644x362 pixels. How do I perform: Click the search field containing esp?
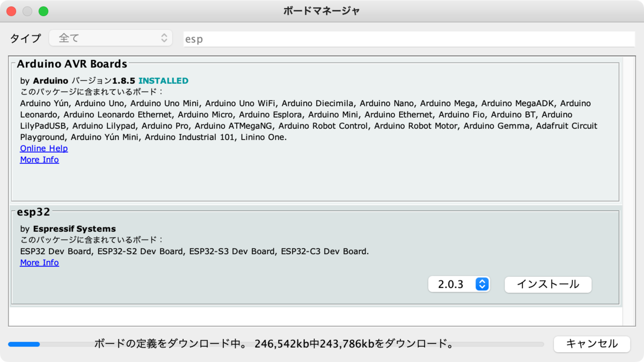[x=409, y=39]
